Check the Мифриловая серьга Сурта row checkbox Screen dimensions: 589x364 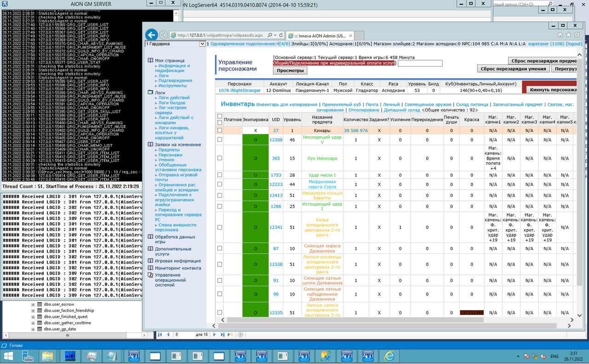point(219,184)
